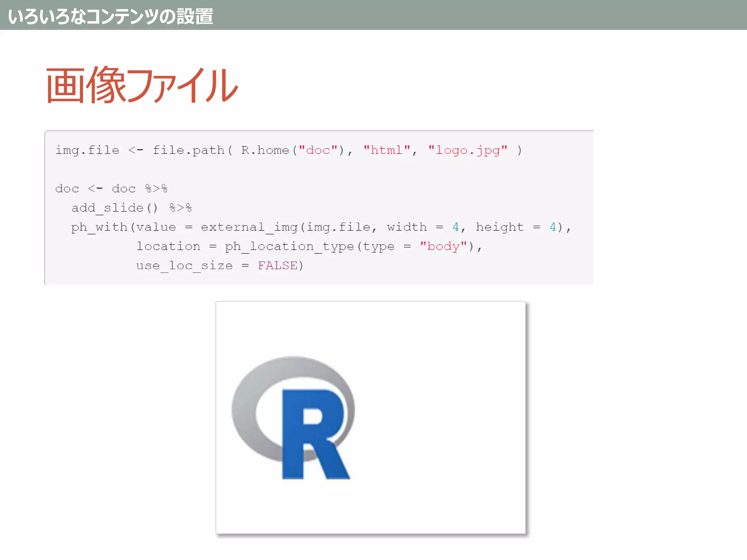This screenshot has width=747, height=560.
Task: Click the ph_with function name
Action: 99,227
